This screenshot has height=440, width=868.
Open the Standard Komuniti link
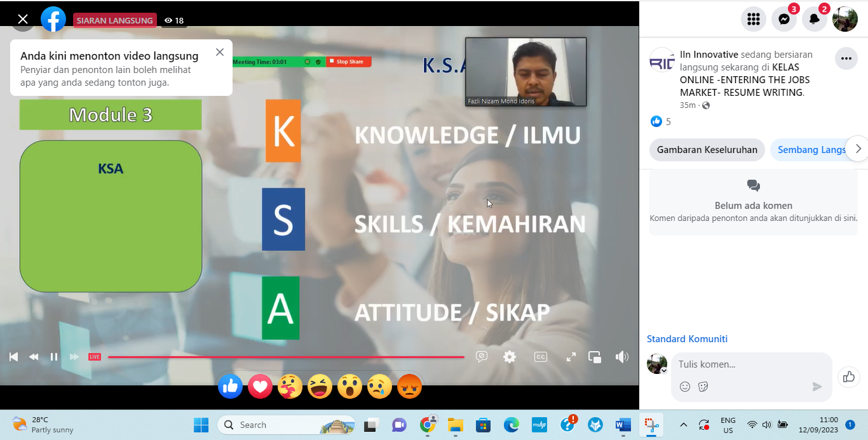(x=687, y=339)
